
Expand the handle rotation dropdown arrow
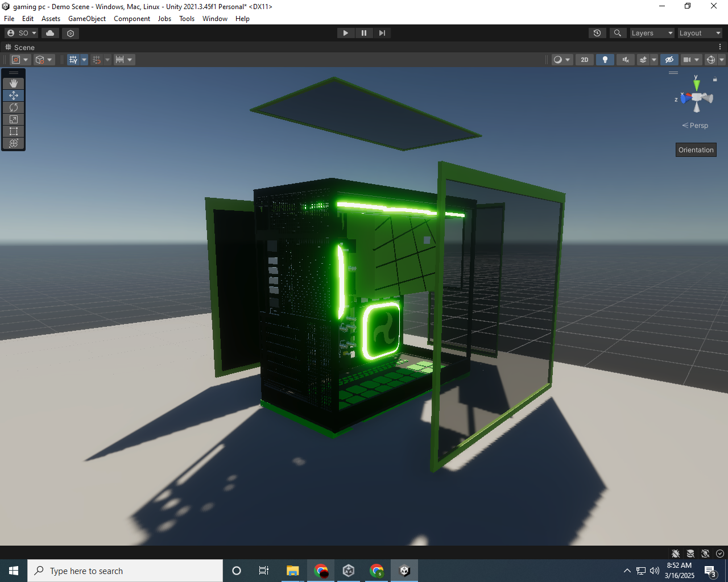(49, 60)
